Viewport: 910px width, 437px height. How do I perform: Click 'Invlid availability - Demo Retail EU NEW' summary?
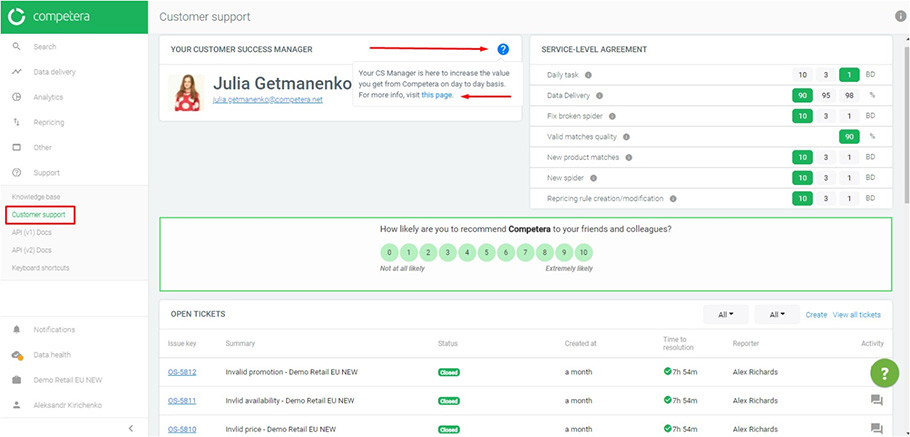click(x=290, y=400)
